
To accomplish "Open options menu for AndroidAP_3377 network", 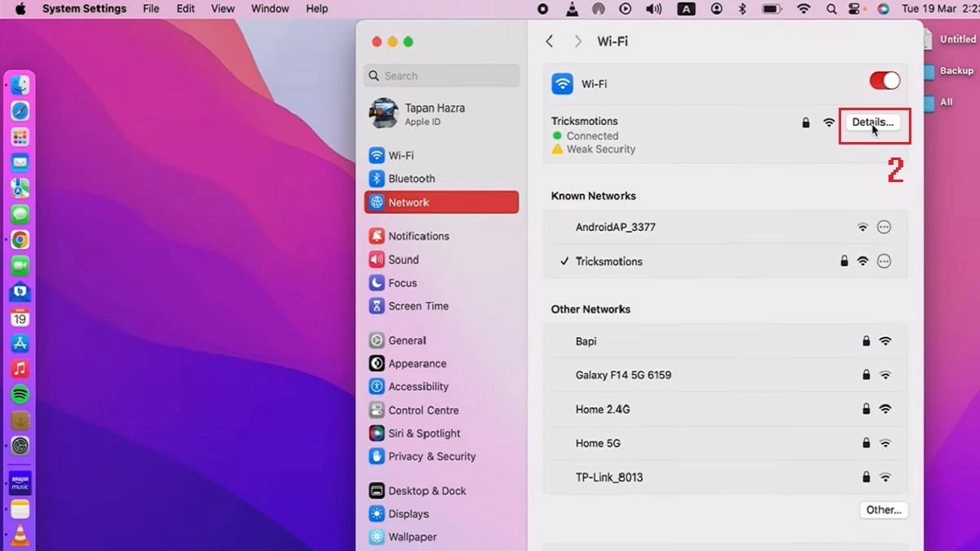I will [884, 228].
